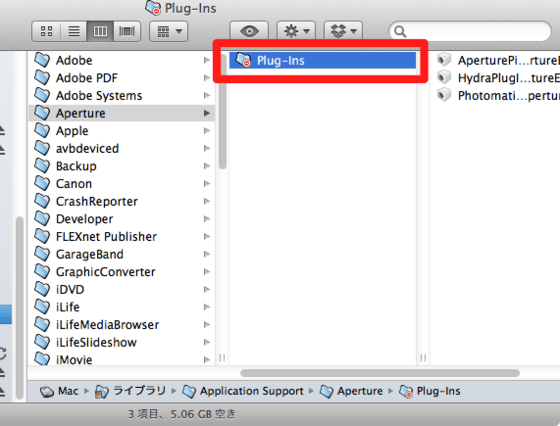Click the status bar item count text
Image resolution: width=560 pixels, height=426 pixels.
182,414
